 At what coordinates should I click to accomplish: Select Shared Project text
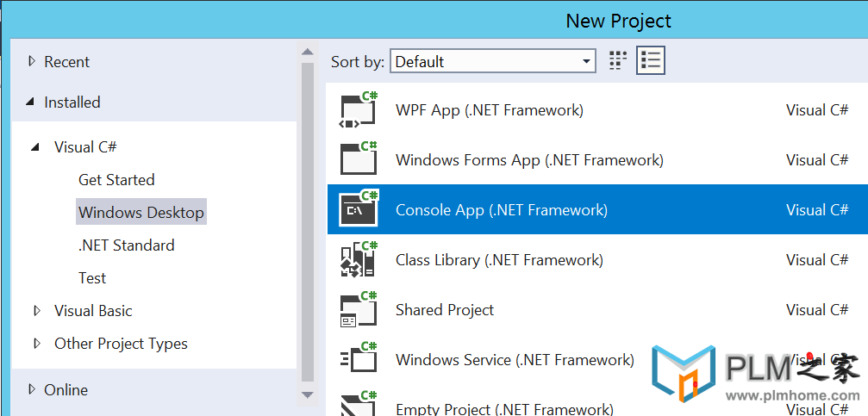click(x=445, y=310)
